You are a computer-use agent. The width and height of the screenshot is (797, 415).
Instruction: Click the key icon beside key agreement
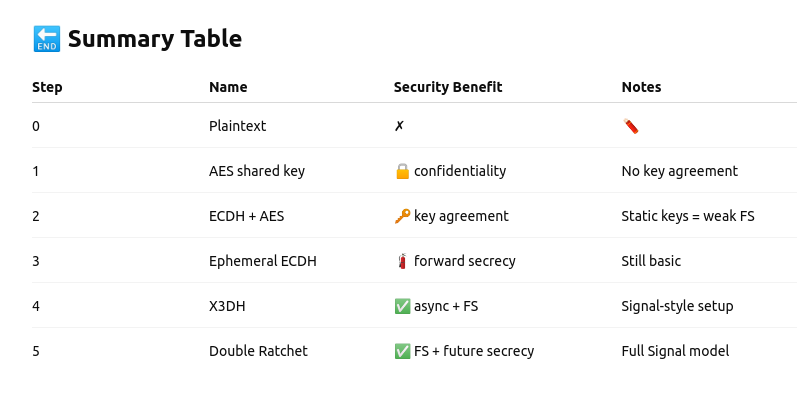pyautogui.click(x=402, y=216)
